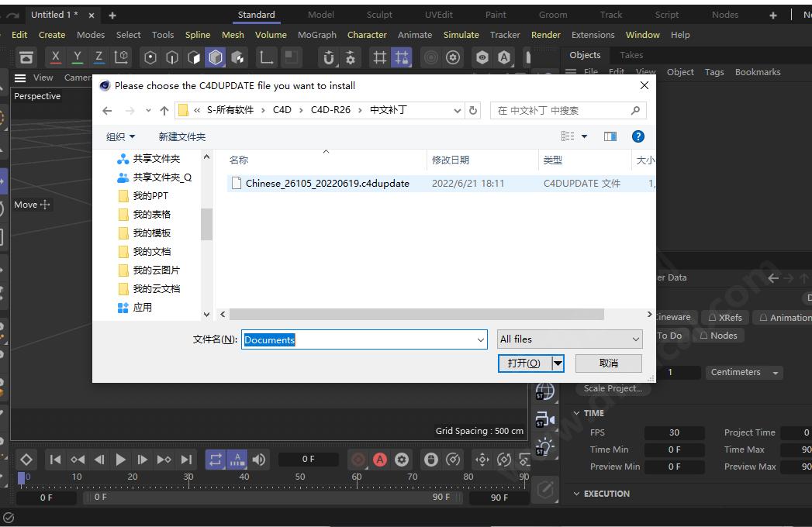Open the Centimeters unit dropdown
Image resolution: width=812 pixels, height=527 pixels.
[x=745, y=372]
